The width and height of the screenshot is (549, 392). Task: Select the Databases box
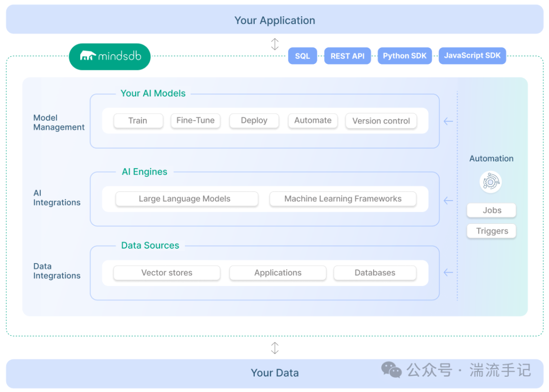pyautogui.click(x=375, y=273)
